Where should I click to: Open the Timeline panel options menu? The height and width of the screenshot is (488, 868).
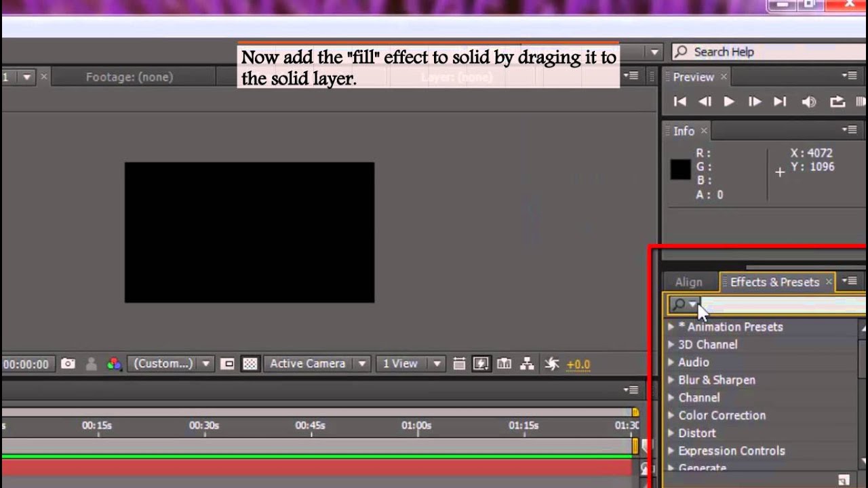pos(631,390)
